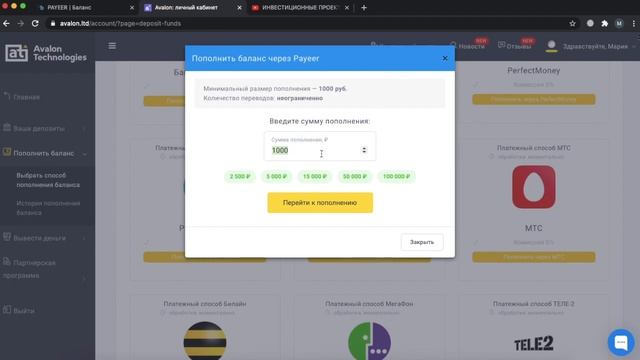Adjust amount with the spinner arrows
Screen dimensions: 640x360
click(x=364, y=150)
